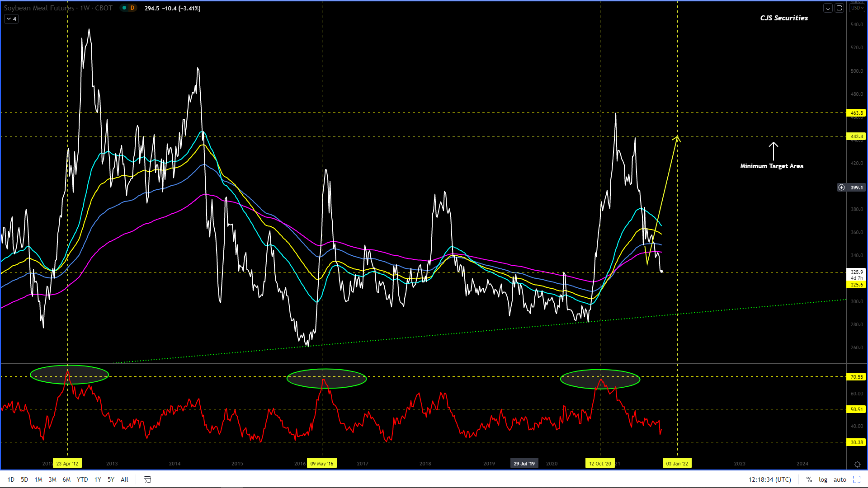The width and height of the screenshot is (868, 488).
Task: Click the Soybean Meal Futures symbol title
Action: tap(39, 8)
